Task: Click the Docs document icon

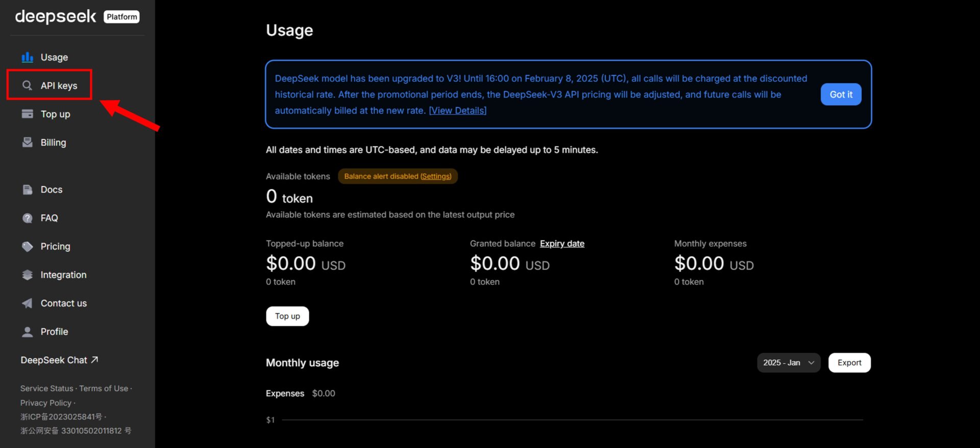Action: [28, 189]
